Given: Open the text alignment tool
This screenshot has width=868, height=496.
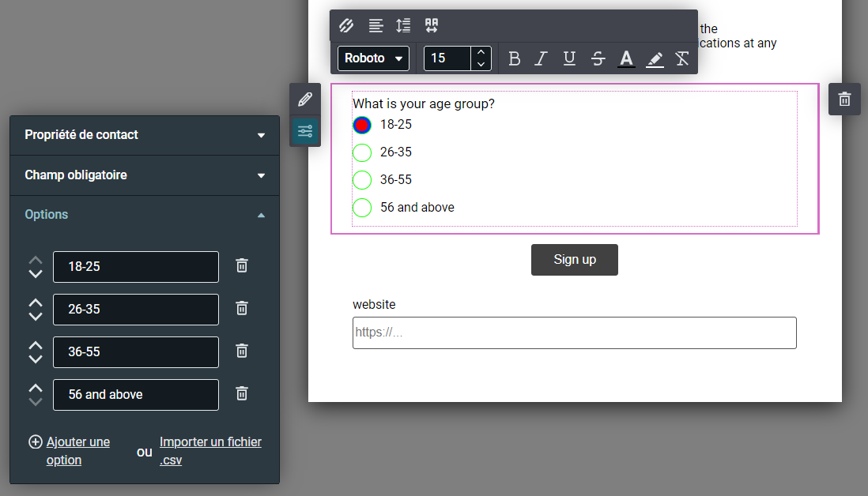Looking at the screenshot, I should (376, 25).
